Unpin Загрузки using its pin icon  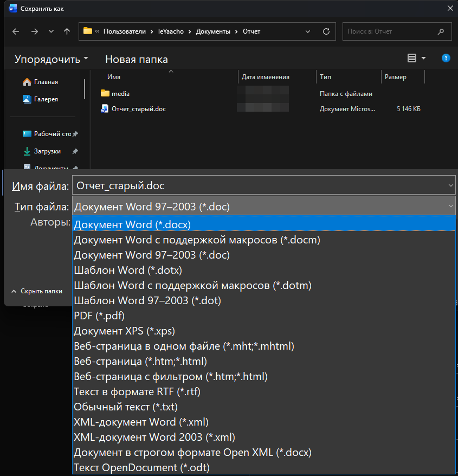point(75,151)
